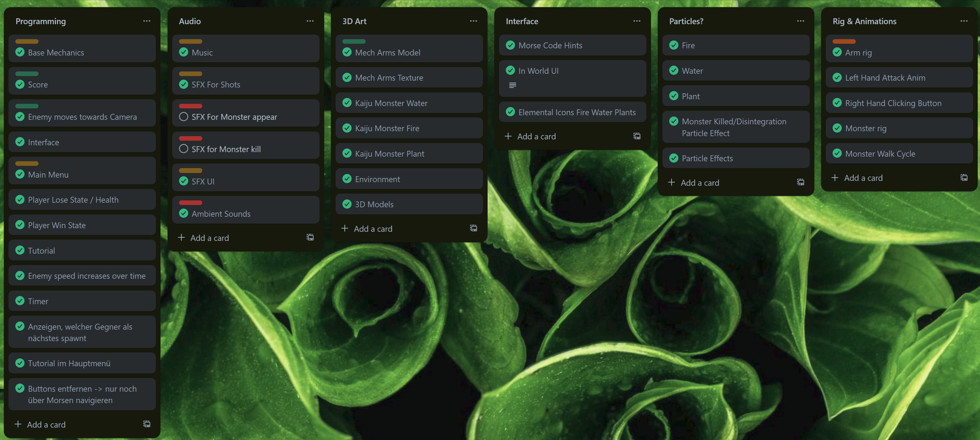980x440 pixels.
Task: Uncheck the Arm rig card
Action: point(837,52)
